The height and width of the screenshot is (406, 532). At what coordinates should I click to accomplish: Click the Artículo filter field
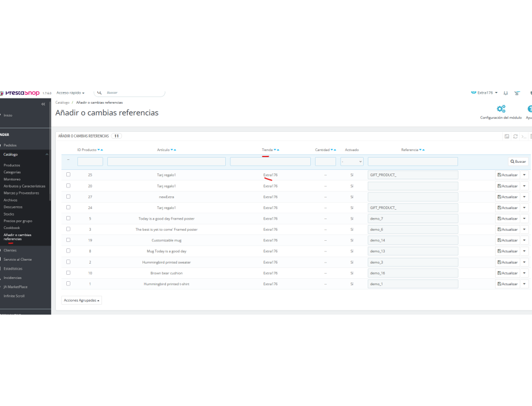[x=167, y=162]
